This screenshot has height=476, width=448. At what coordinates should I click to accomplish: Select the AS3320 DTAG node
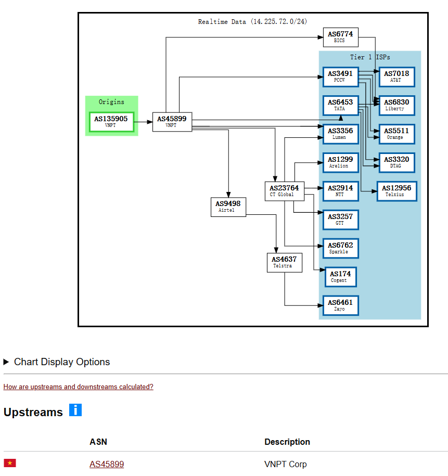[x=396, y=162]
